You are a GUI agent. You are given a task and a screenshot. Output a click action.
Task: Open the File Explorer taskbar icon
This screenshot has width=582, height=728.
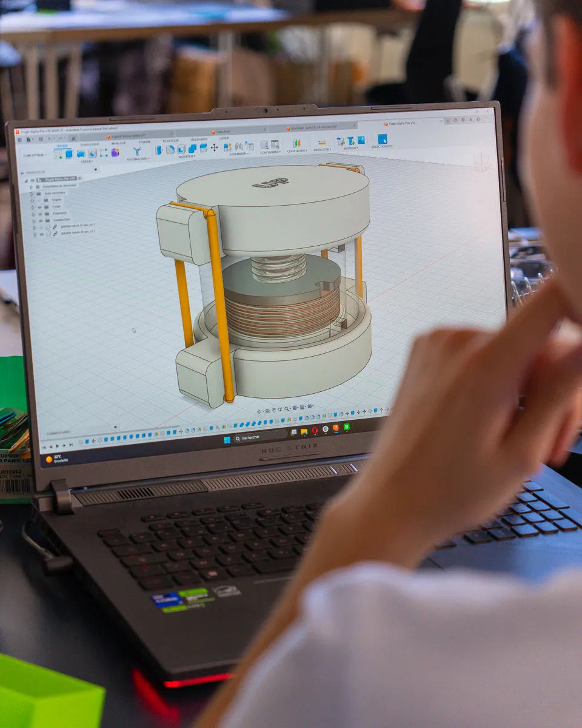(x=304, y=432)
